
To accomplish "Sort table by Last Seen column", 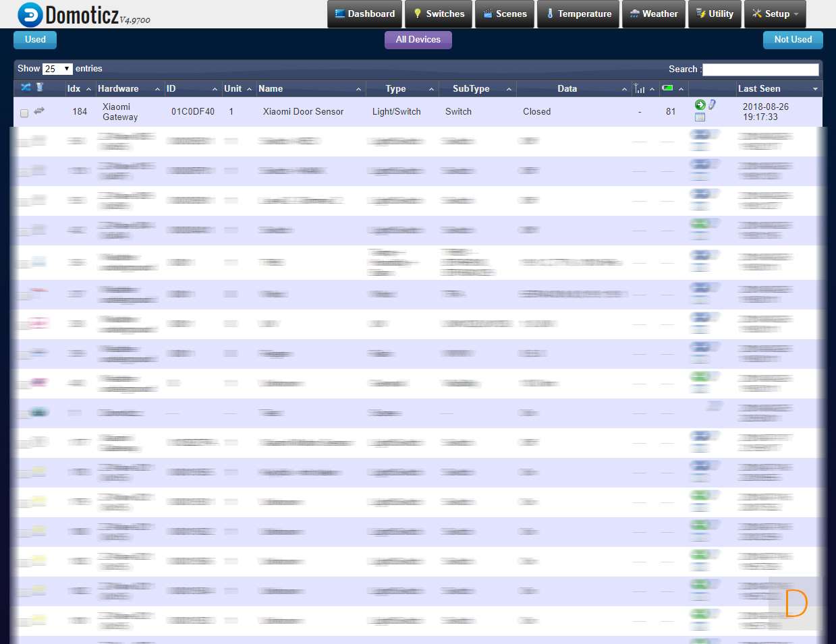I will pyautogui.click(x=779, y=88).
